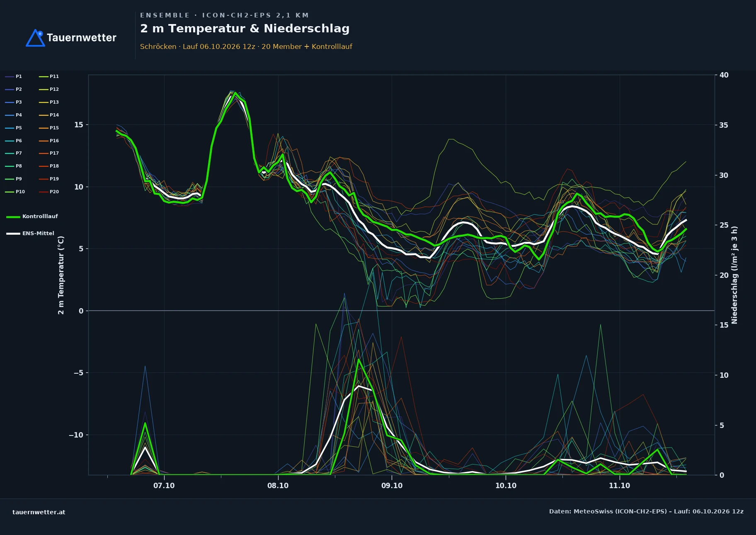Click the 11.10 date tick label
Screen dimensions: 756x535
coord(620,486)
